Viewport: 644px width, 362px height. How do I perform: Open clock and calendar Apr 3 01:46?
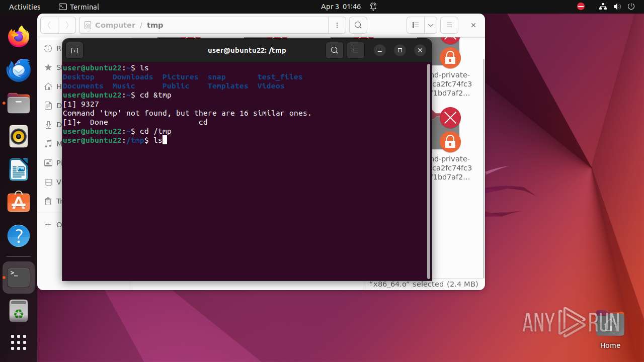tap(341, 7)
